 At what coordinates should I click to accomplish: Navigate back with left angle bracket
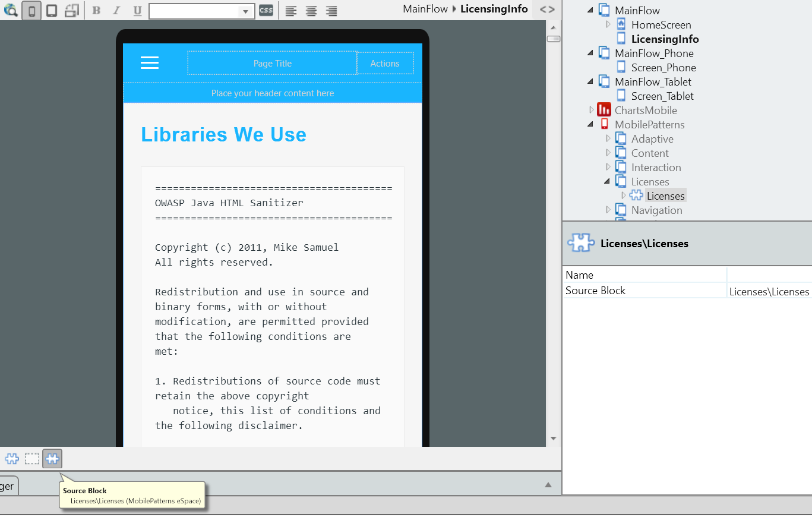[543, 10]
